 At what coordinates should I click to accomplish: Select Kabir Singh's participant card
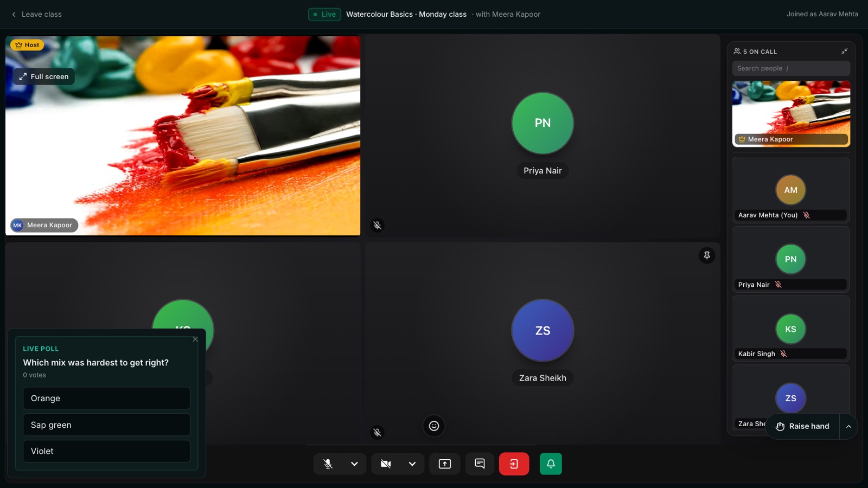point(791,329)
